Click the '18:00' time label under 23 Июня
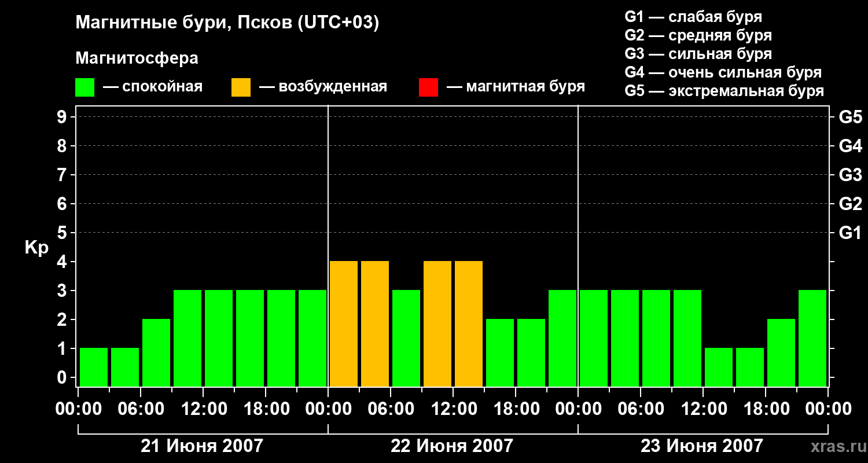 [766, 409]
